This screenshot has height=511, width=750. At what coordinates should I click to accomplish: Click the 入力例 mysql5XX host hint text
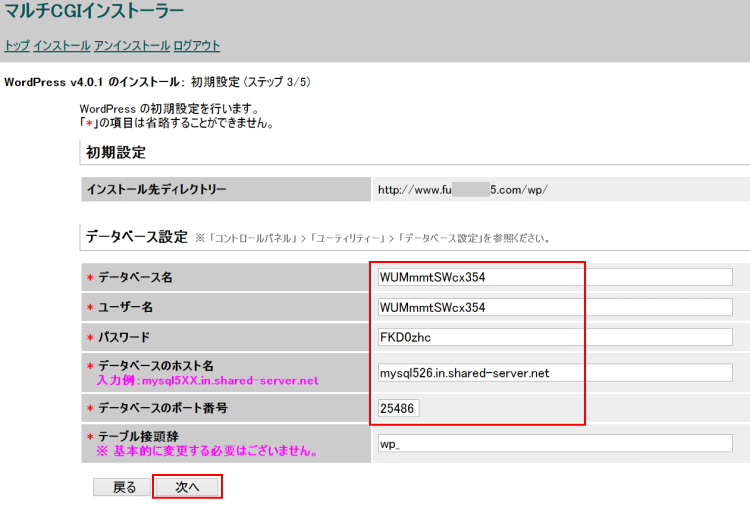(x=208, y=381)
